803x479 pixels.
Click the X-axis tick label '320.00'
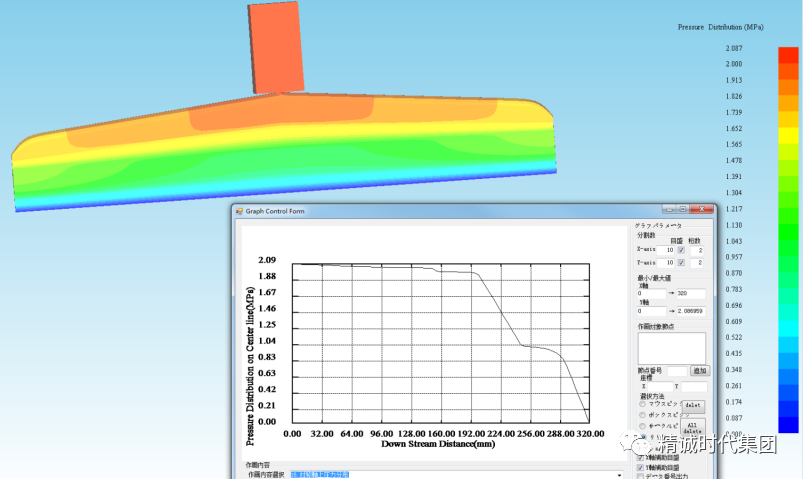[x=590, y=433]
